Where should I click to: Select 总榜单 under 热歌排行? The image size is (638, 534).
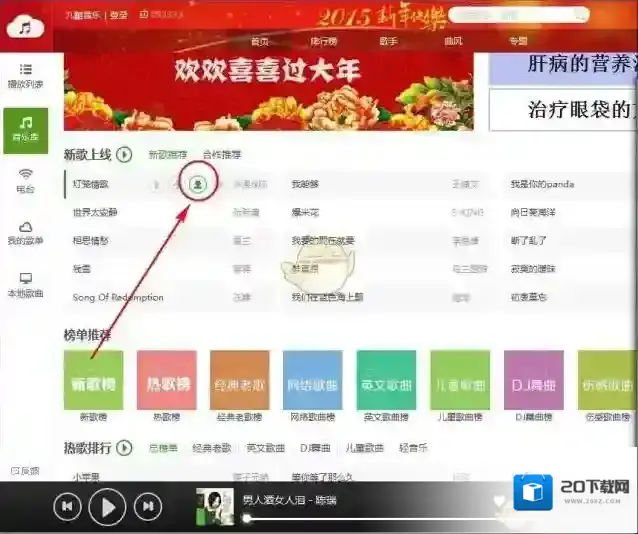point(163,448)
